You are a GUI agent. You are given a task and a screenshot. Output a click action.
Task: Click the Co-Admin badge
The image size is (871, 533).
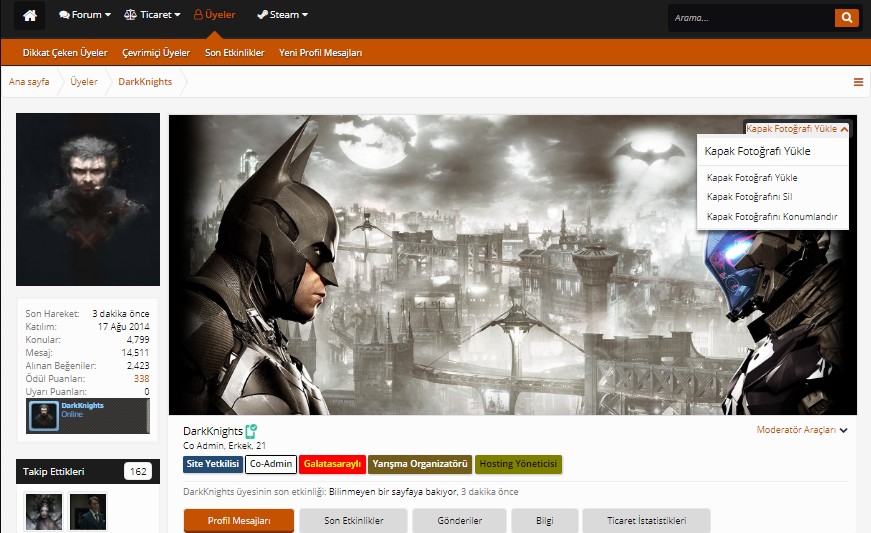271,464
